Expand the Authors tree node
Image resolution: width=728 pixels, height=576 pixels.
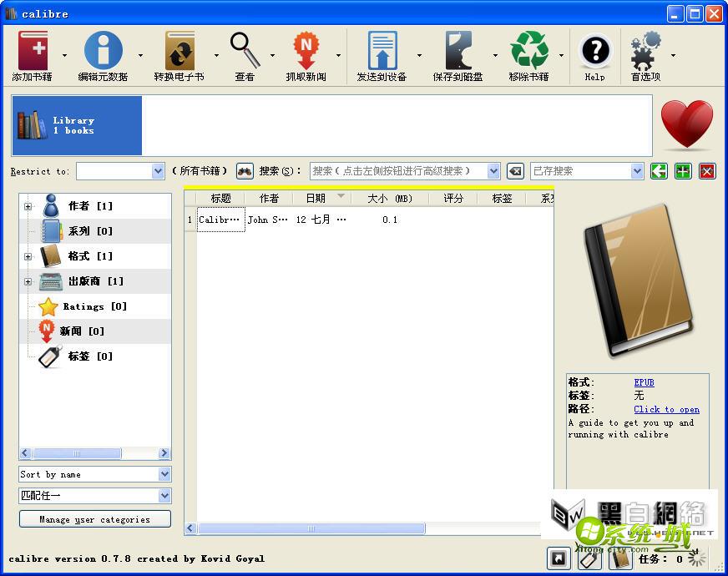click(x=28, y=206)
